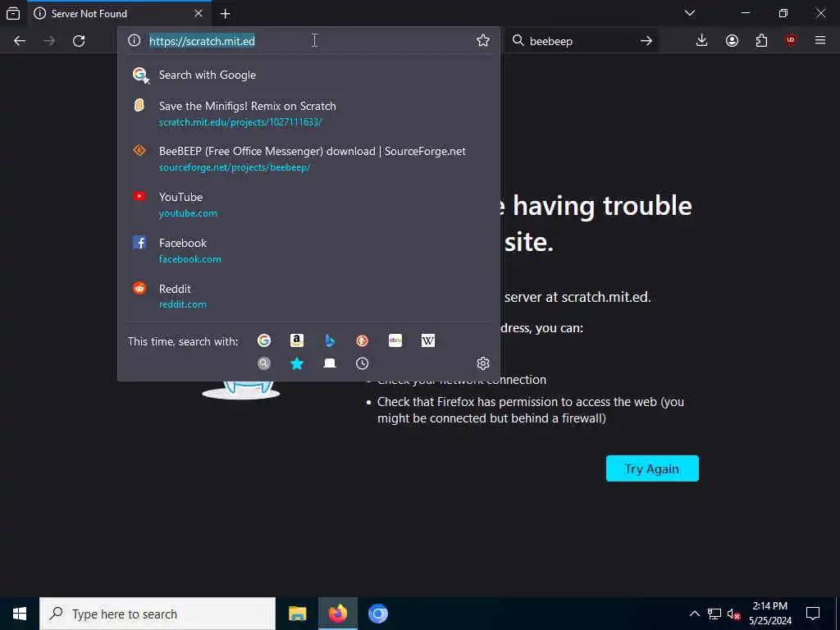Screen dimensions: 840x630
Task: Click the grey magnifier search engine icon
Action: (x=263, y=363)
